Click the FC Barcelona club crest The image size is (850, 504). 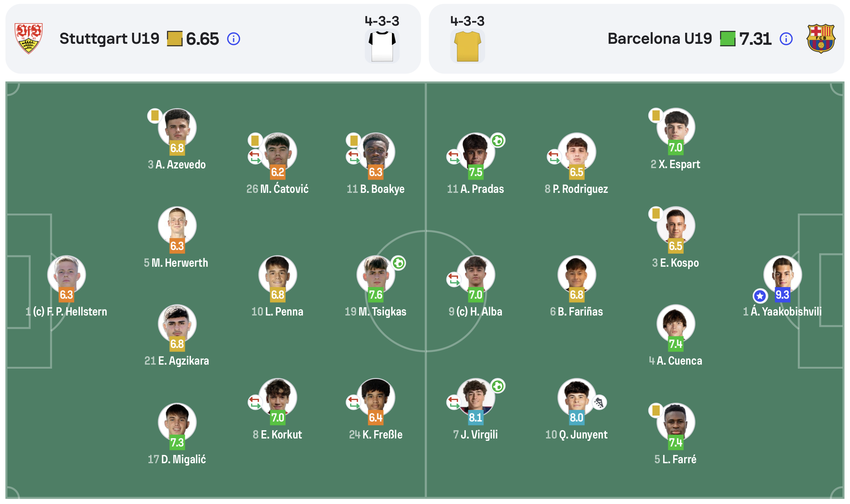[x=821, y=38]
